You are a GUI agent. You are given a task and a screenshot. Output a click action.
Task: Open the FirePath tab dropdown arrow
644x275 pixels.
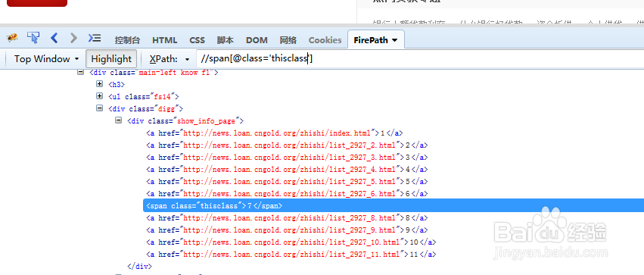[x=395, y=40]
